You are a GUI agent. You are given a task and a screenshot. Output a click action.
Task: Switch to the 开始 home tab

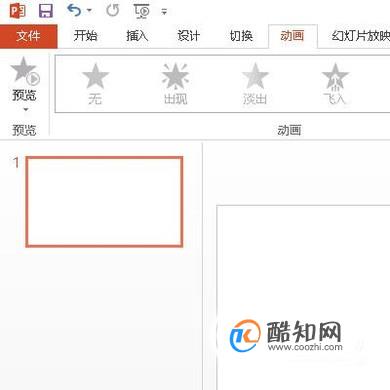click(86, 35)
